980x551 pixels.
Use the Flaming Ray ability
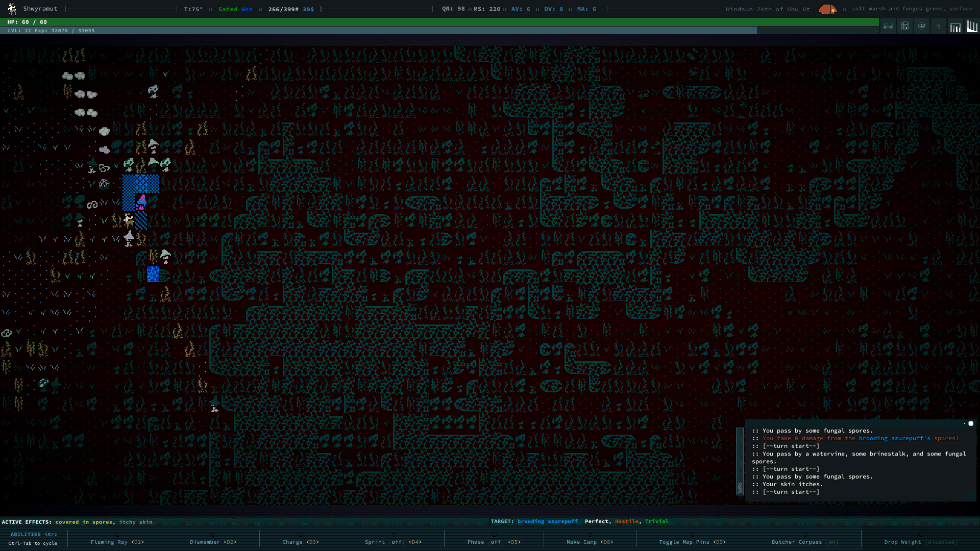click(x=117, y=542)
